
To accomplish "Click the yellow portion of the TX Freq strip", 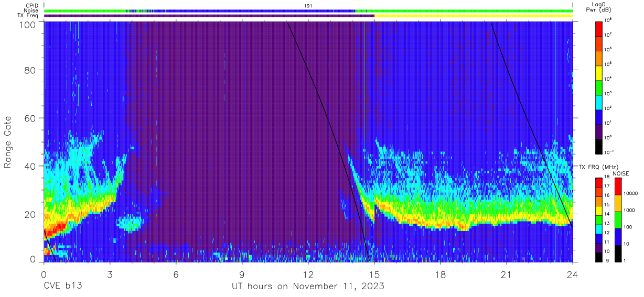I will pos(474,16).
